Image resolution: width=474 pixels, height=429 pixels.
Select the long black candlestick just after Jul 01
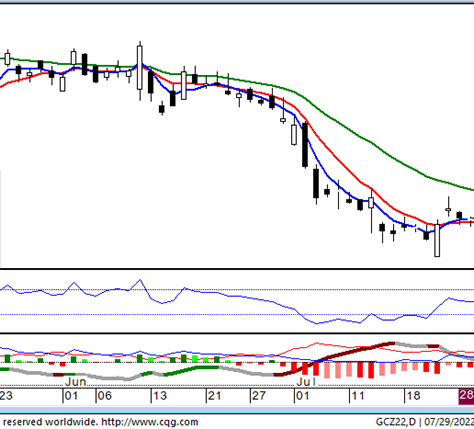(x=305, y=144)
